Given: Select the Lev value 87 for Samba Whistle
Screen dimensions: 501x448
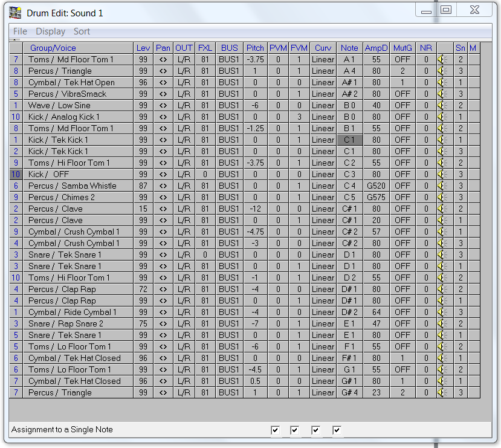Looking at the screenshot, I should coord(143,186).
